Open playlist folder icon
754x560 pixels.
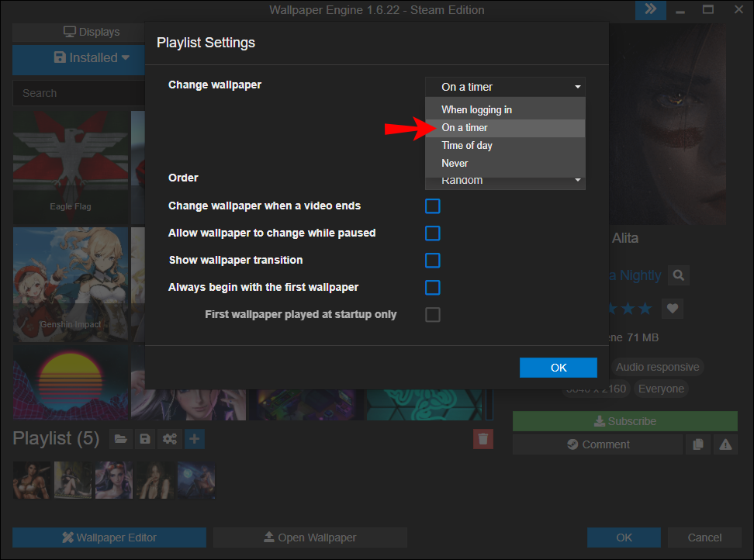121,439
